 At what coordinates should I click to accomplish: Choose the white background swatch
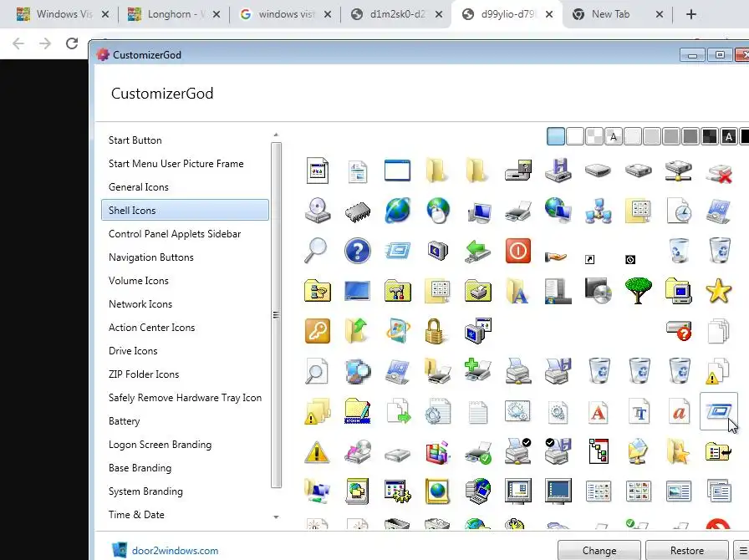(x=575, y=136)
